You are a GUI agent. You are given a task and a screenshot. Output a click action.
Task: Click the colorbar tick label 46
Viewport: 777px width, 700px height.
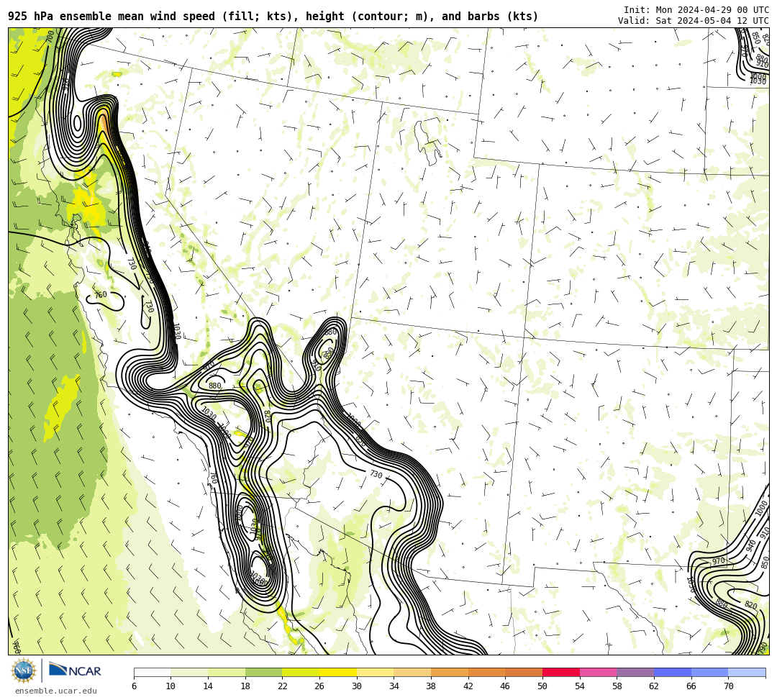pos(506,686)
